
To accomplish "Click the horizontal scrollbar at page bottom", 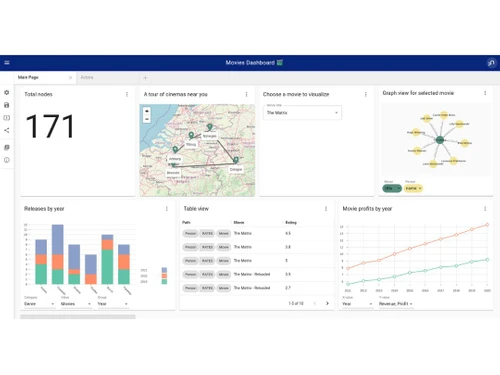I will (78, 317).
